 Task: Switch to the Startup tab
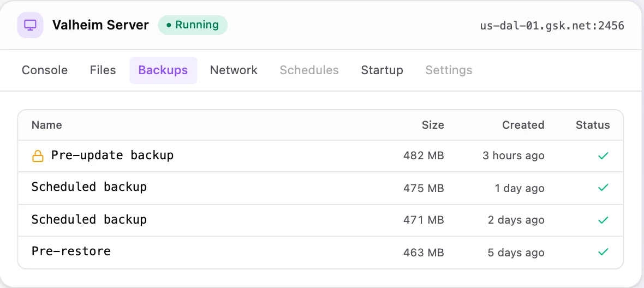382,70
